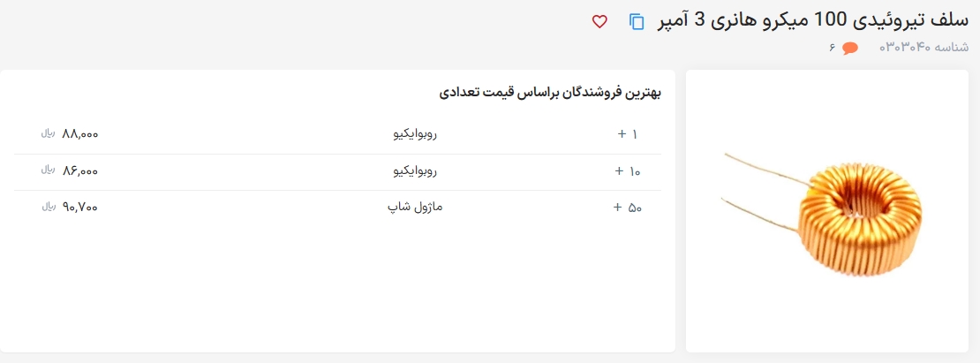The height and width of the screenshot is (363, 980).
Task: Add product to favorites with heart icon
Action: [x=599, y=21]
